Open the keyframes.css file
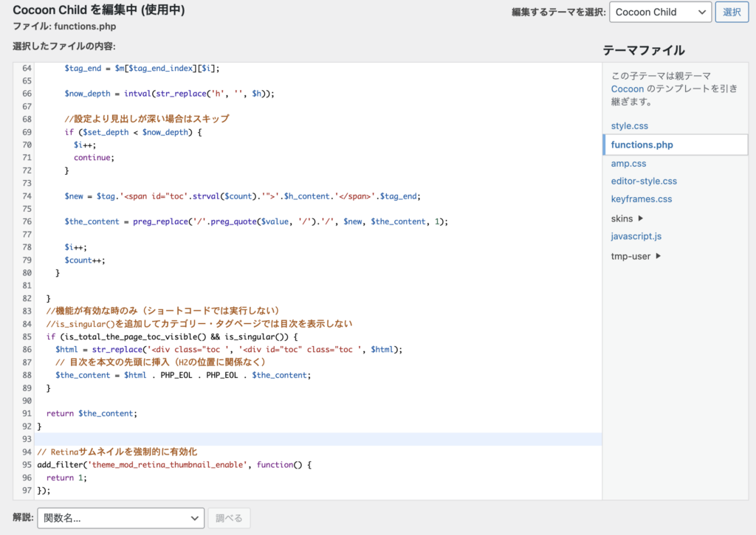This screenshot has height=535, width=756. pos(642,199)
